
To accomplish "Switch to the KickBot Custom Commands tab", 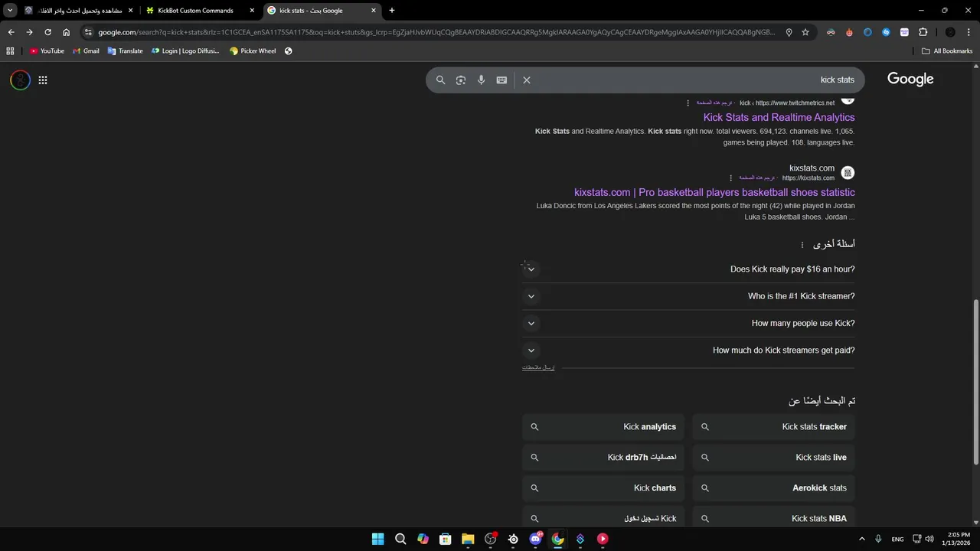I will click(x=201, y=11).
